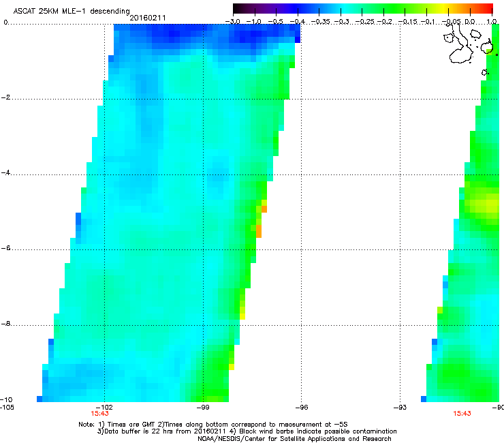This screenshot has width=504, height=443.
Task: Click the "-0.4" color scale label
Action: (298, 22)
